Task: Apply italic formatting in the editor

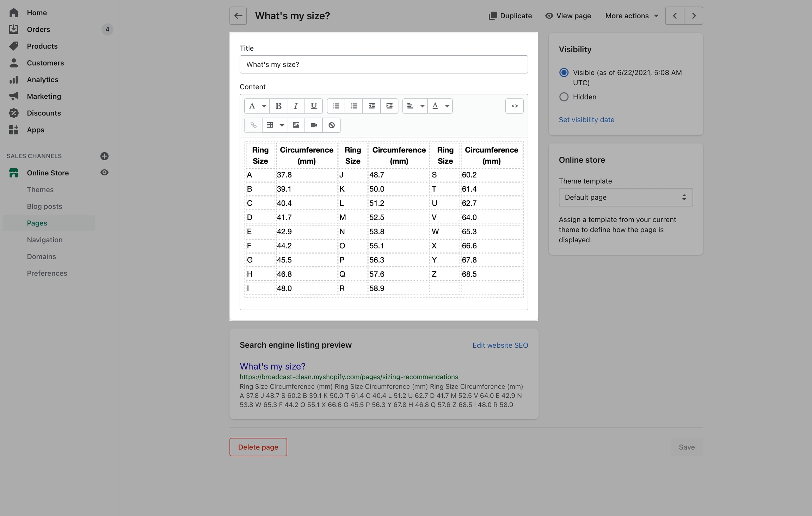Action: 296,106
